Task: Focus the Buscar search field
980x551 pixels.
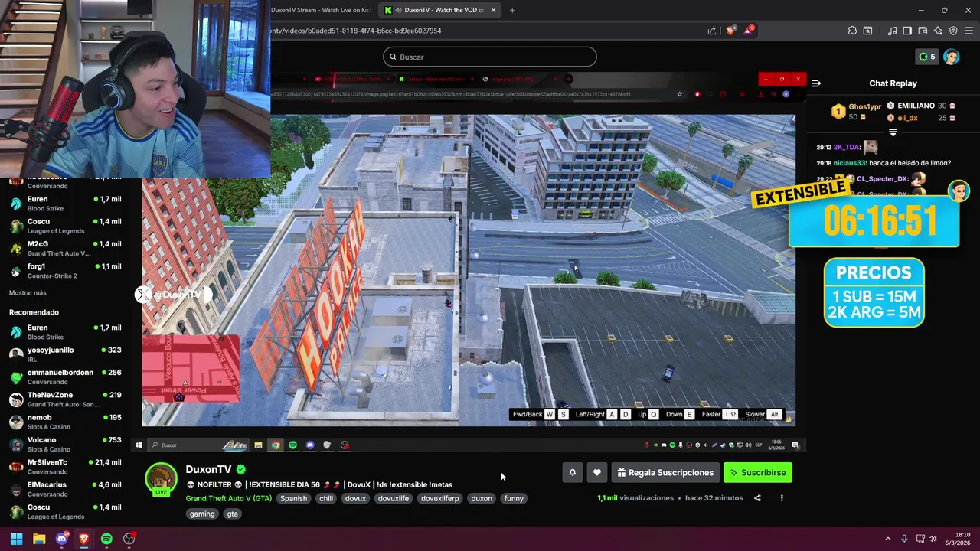Action: point(489,57)
